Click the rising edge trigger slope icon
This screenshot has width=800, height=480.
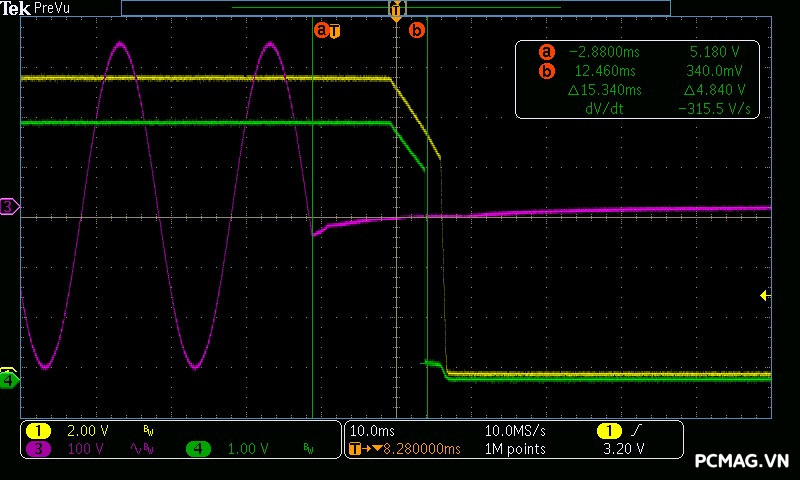(x=636, y=431)
